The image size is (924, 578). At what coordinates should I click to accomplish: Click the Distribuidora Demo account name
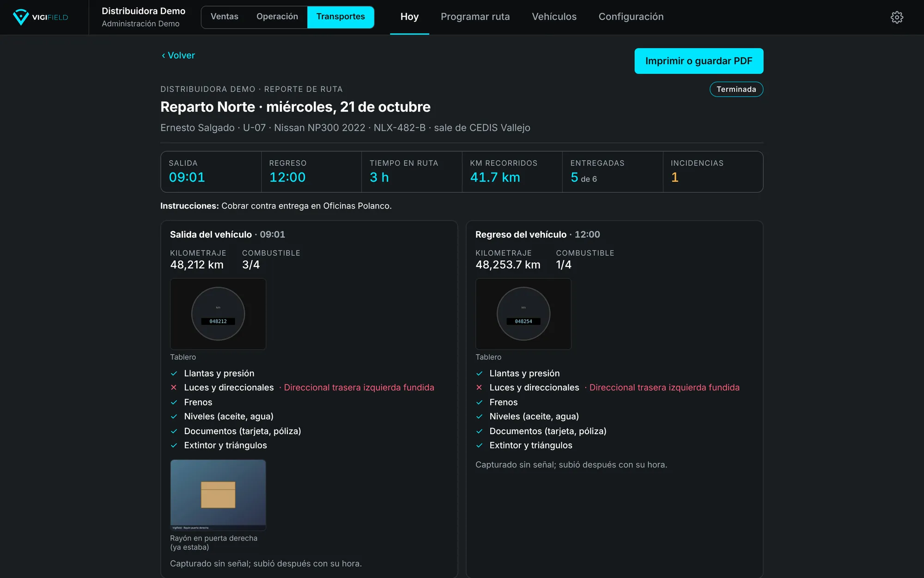[143, 11]
